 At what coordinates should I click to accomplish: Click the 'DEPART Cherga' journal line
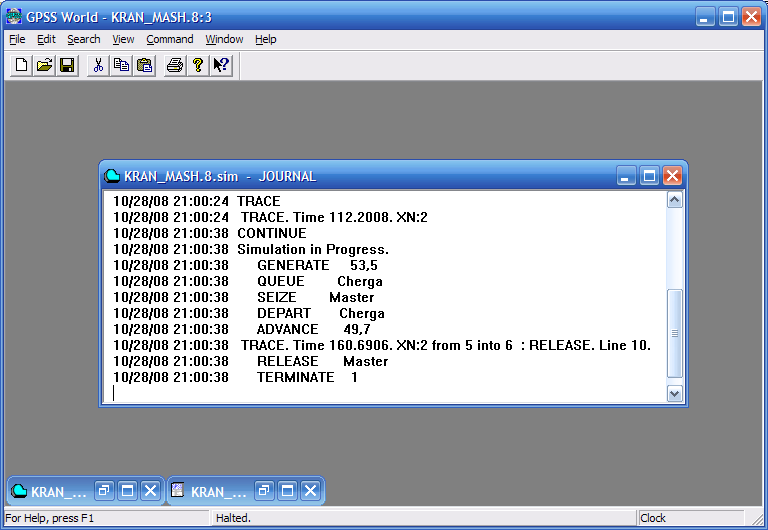pos(249,313)
